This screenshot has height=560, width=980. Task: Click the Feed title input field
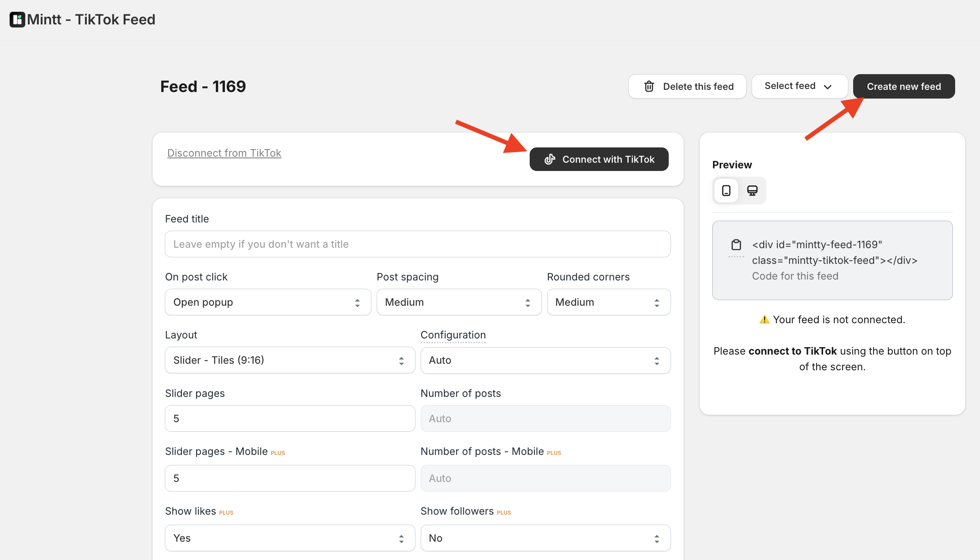417,244
